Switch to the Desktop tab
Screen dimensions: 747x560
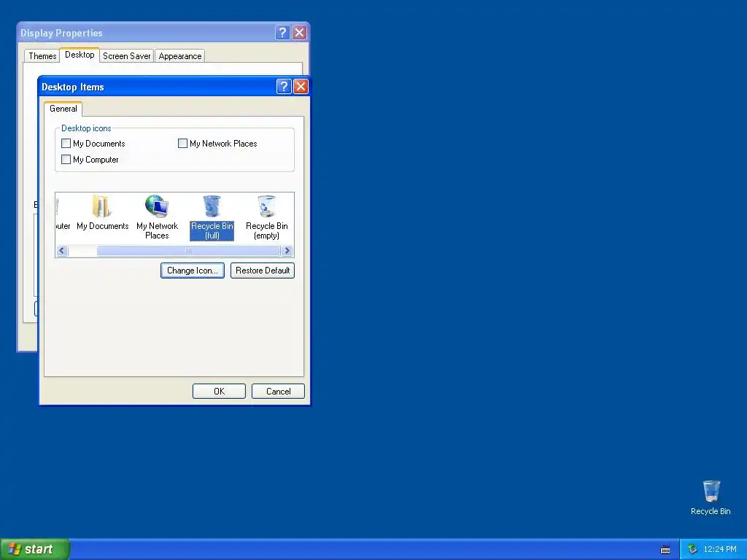click(80, 55)
